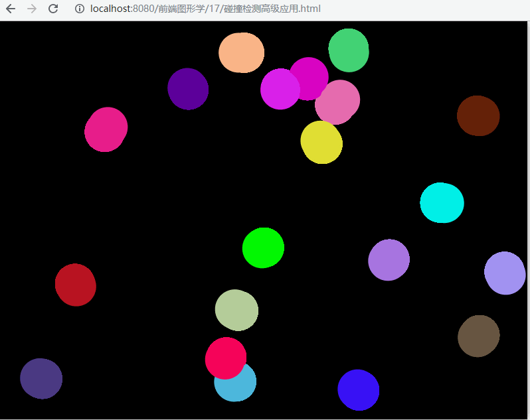Go back using the browser back arrow
The image size is (530, 420).
11,9
